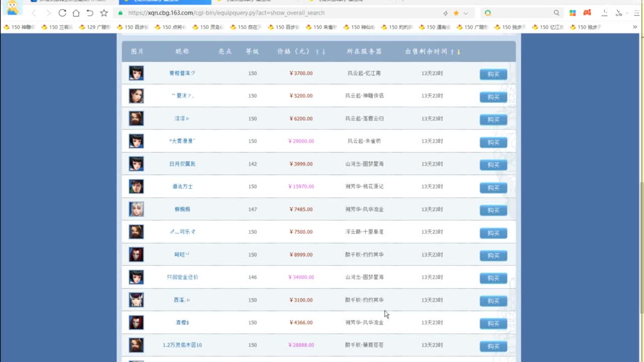The height and width of the screenshot is (362, 644).
Task: Open the colorful apps grid icon
Action: pos(573,13)
